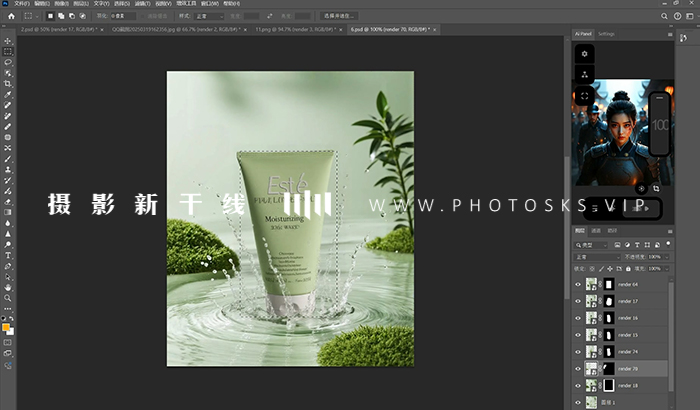Select the render 64 layer name
Screen dimensions: 700x410
click(628, 284)
